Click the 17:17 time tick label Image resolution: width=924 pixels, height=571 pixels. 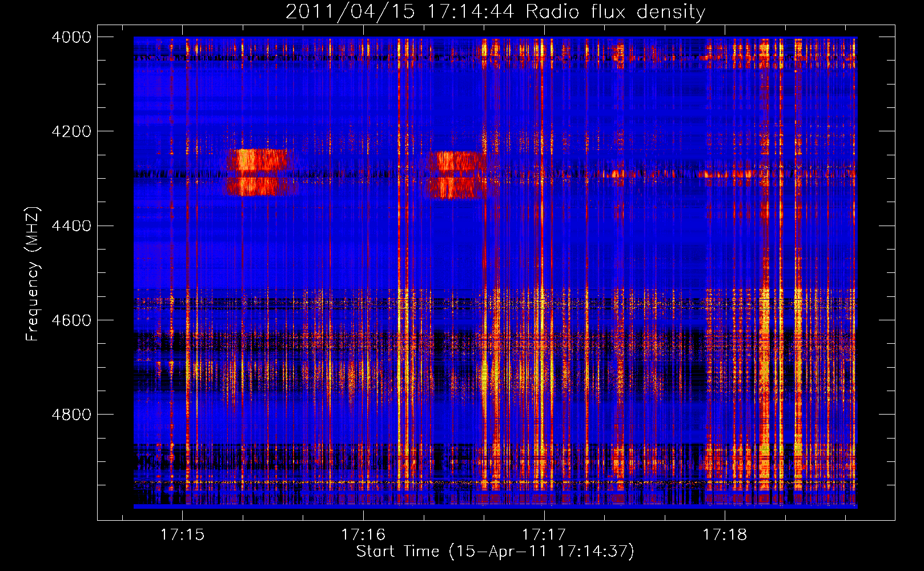[x=544, y=535]
